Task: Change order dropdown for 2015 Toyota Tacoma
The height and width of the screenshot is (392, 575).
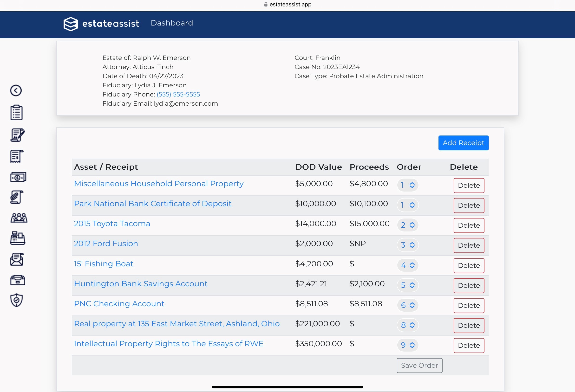Action: click(407, 225)
